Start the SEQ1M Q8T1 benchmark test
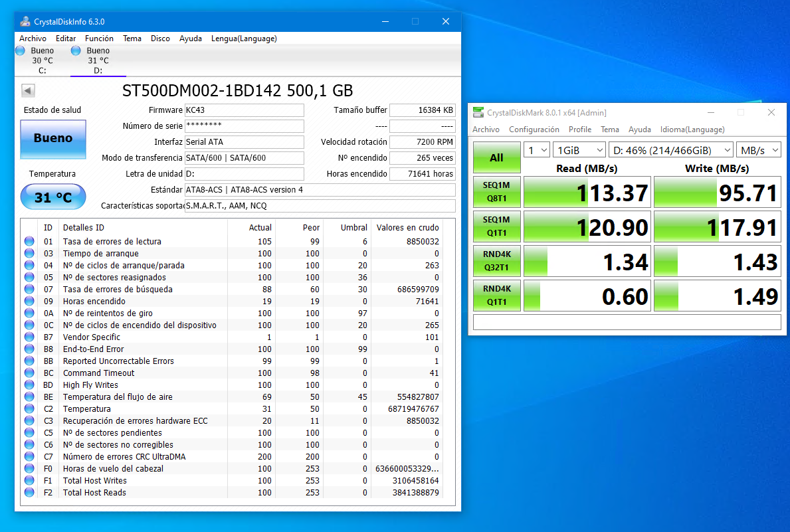This screenshot has width=790, height=532. pyautogui.click(x=496, y=193)
